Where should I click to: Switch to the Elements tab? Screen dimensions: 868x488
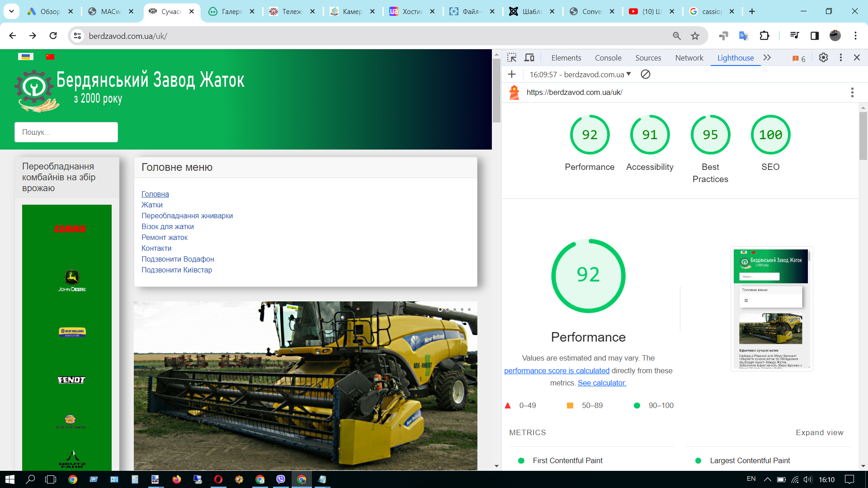[x=566, y=58]
